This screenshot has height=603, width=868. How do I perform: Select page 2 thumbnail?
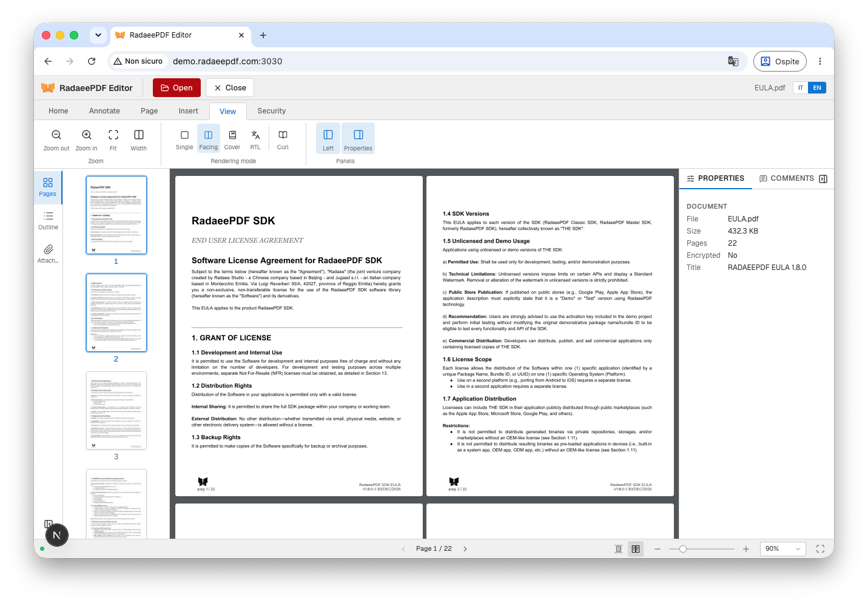coord(116,313)
